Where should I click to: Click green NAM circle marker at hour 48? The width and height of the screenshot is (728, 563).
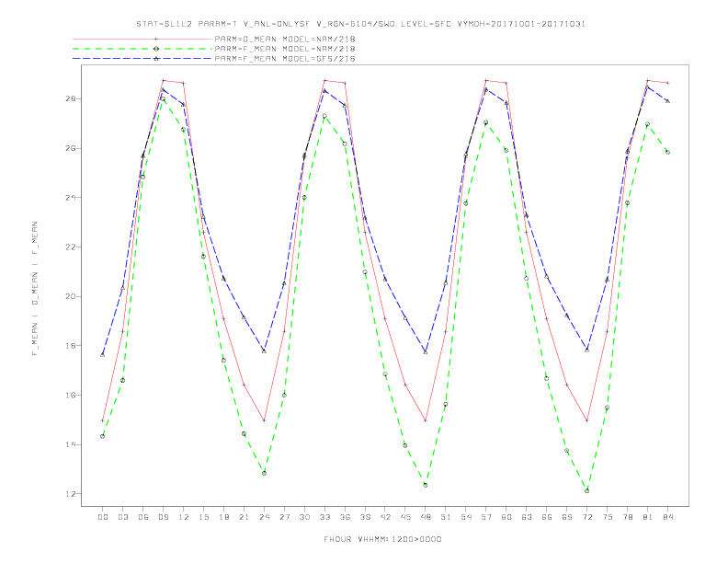426,485
